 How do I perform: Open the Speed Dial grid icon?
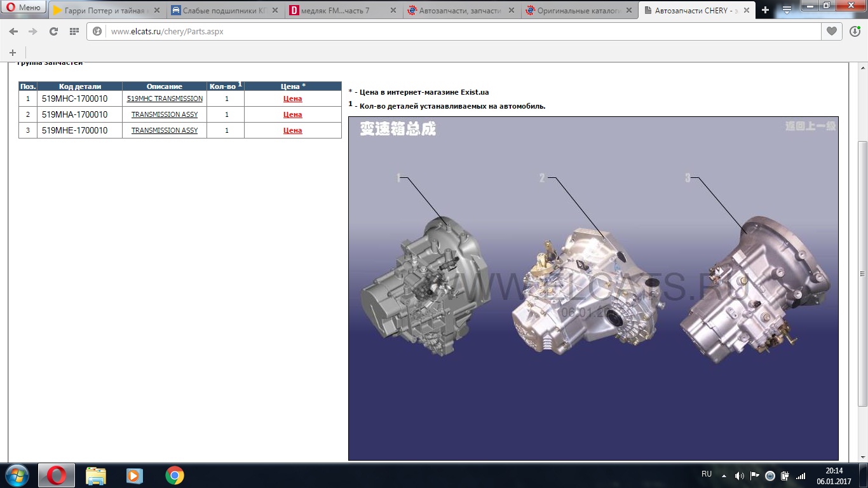[x=74, y=32]
